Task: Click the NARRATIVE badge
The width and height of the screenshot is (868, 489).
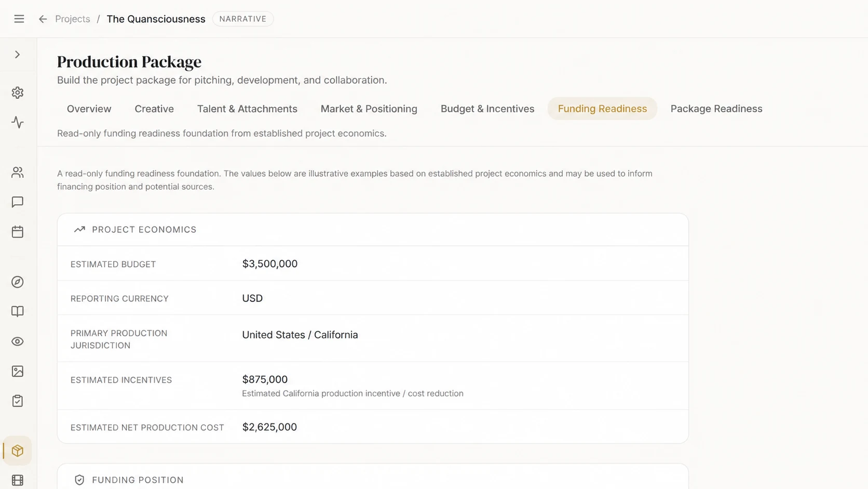Action: pos(243,19)
